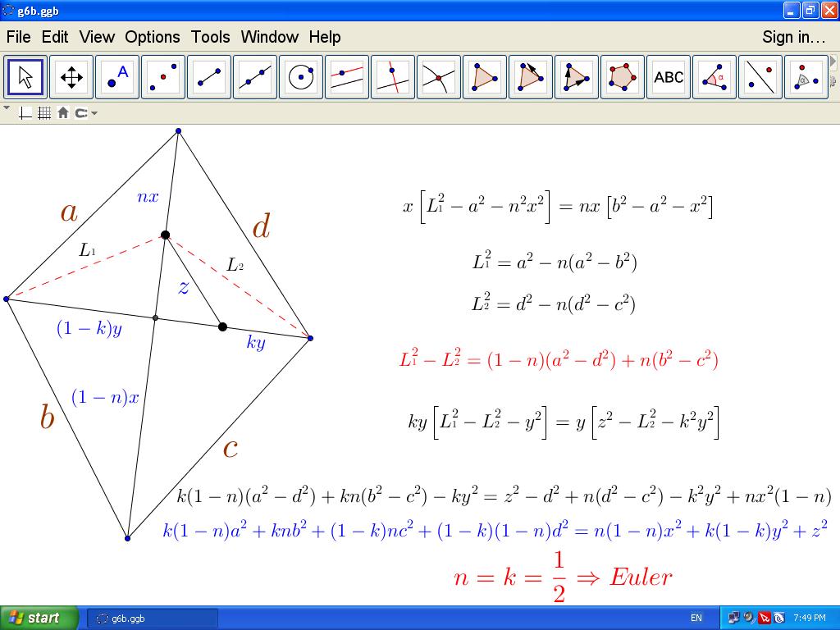Select the Regular Polygon tool

pyautogui.click(x=623, y=77)
